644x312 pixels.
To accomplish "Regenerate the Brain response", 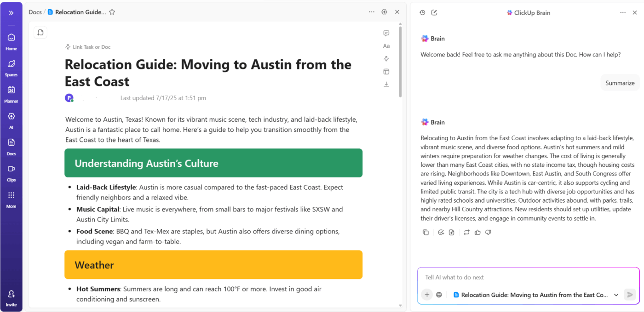I will (x=466, y=233).
